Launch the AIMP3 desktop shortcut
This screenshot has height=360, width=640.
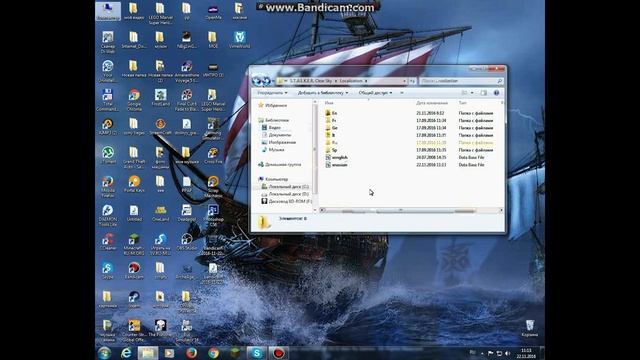(108, 126)
